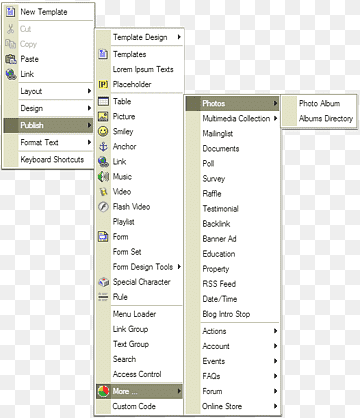Click the globe icon beside Link in Publish submenu
This screenshot has height=418, width=360.
pos(103,162)
